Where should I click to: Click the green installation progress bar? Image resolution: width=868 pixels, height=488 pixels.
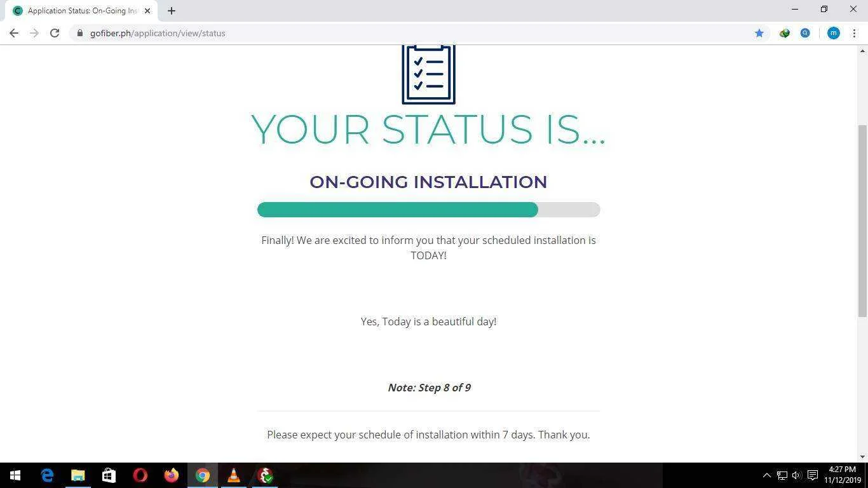[x=428, y=210]
